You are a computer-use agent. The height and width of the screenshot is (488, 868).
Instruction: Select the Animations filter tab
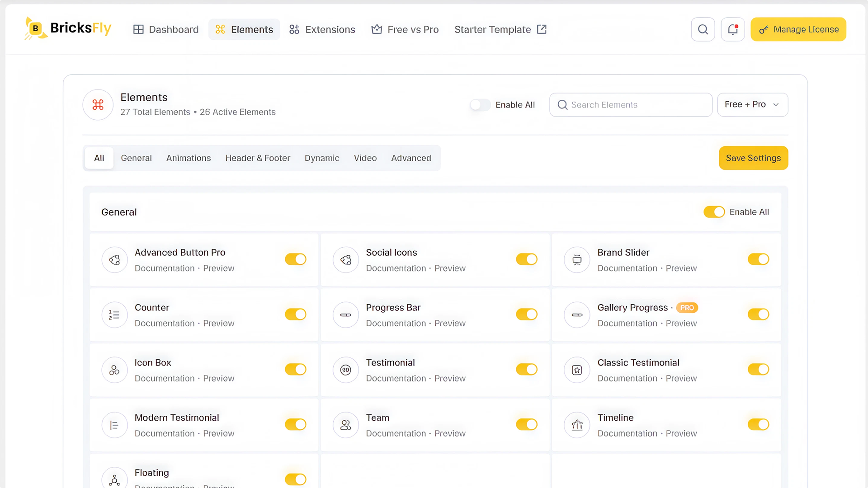point(189,158)
